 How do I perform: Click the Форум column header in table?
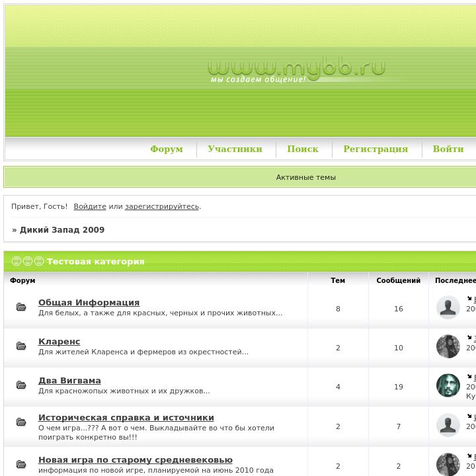coord(22,280)
